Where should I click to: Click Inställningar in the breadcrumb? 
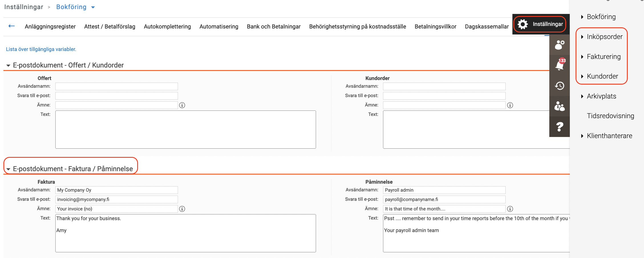(x=24, y=7)
